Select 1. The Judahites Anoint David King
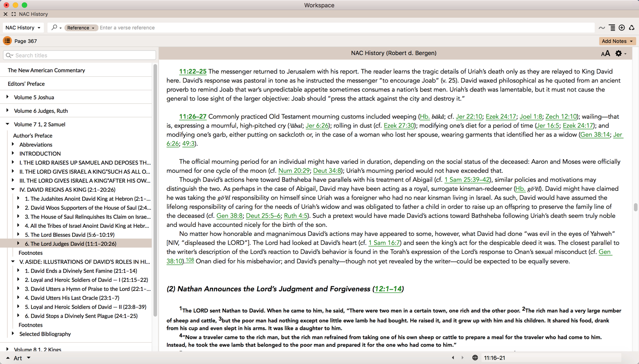The height and width of the screenshot is (364, 639). (88, 199)
